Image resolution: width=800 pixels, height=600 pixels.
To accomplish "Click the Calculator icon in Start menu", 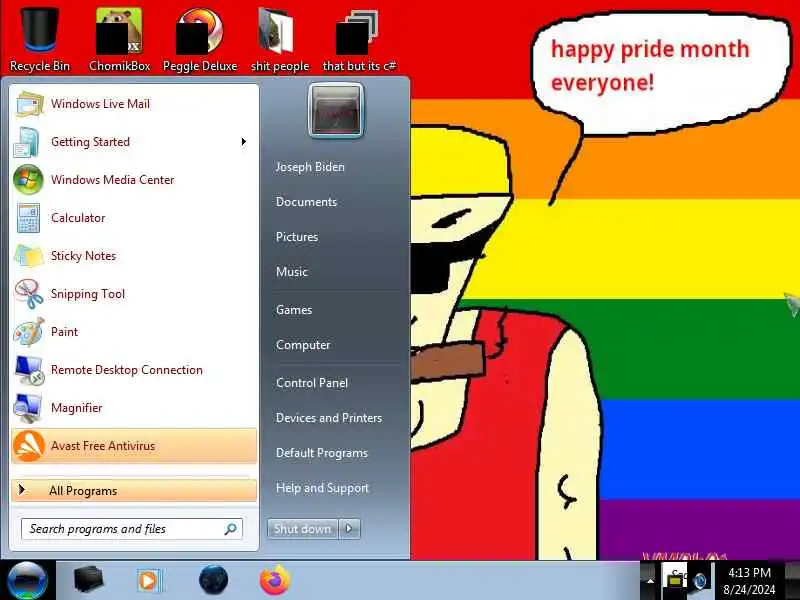I will [28, 218].
